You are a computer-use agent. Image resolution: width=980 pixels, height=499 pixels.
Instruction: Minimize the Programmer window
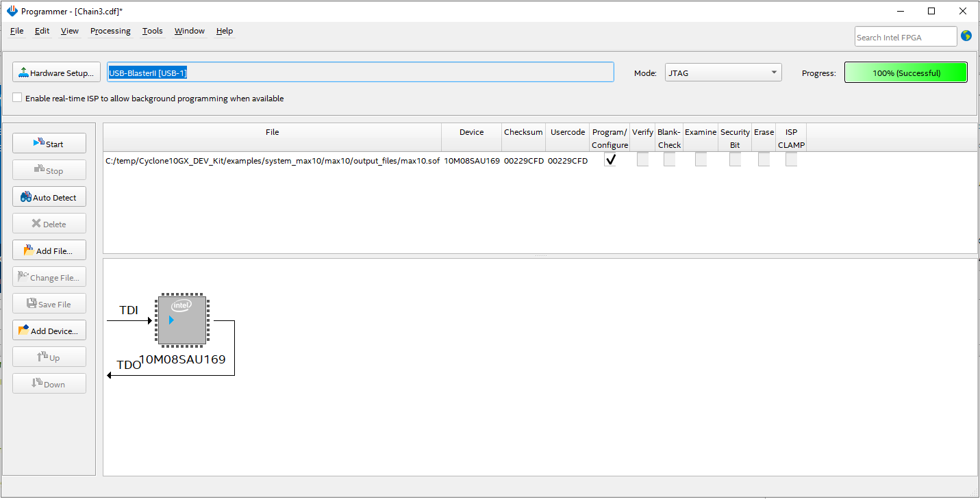pos(899,11)
